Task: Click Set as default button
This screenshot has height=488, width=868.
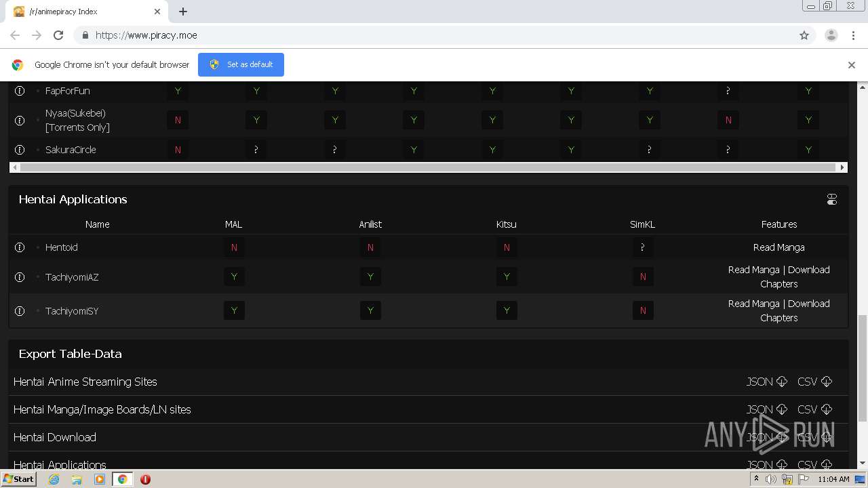Action: coord(241,64)
